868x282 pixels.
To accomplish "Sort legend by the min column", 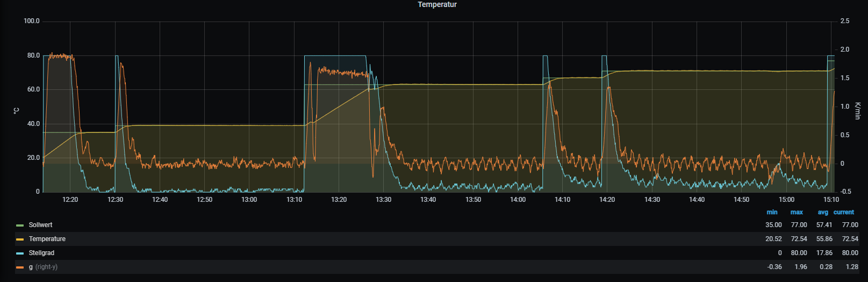I will pos(772,212).
